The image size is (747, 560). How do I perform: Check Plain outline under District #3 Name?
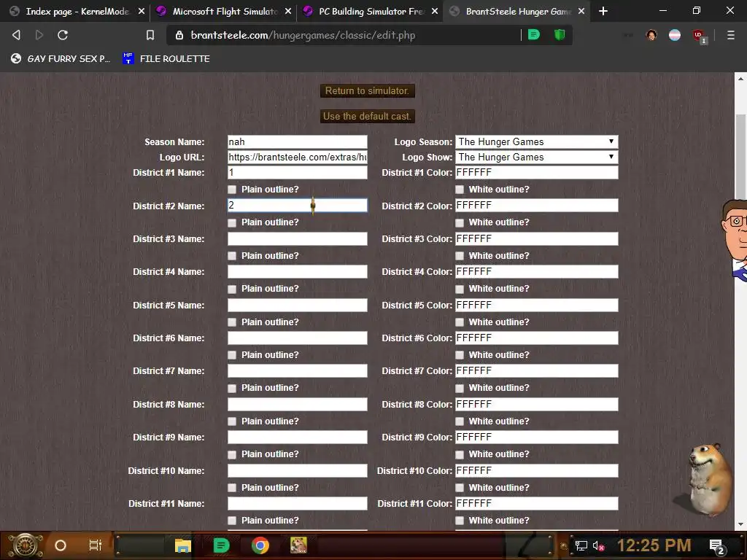click(232, 256)
